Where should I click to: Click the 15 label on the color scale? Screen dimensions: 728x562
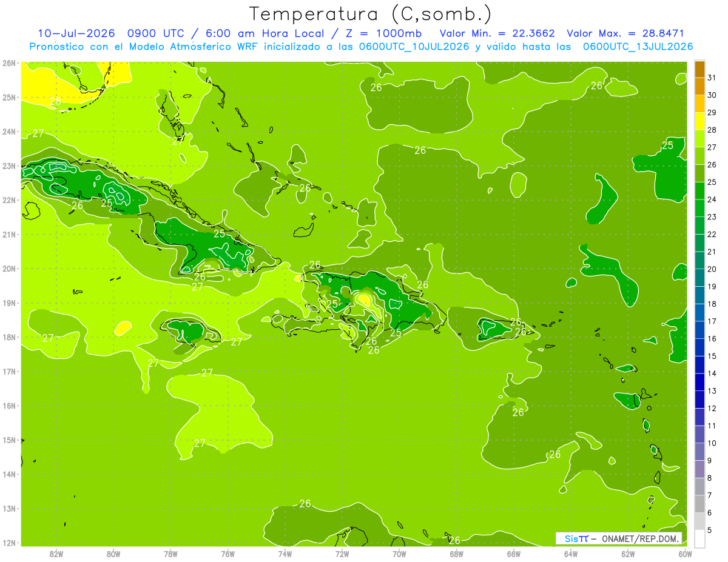click(x=712, y=356)
